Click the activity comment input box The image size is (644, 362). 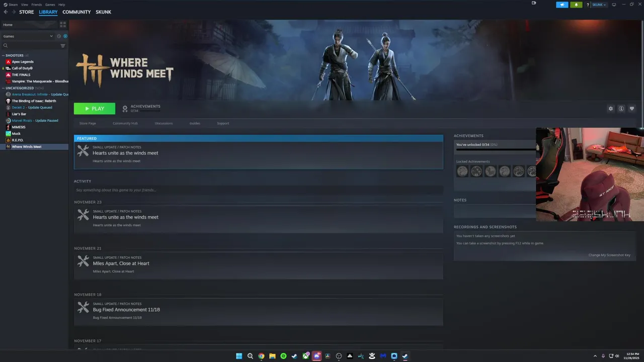point(259,190)
